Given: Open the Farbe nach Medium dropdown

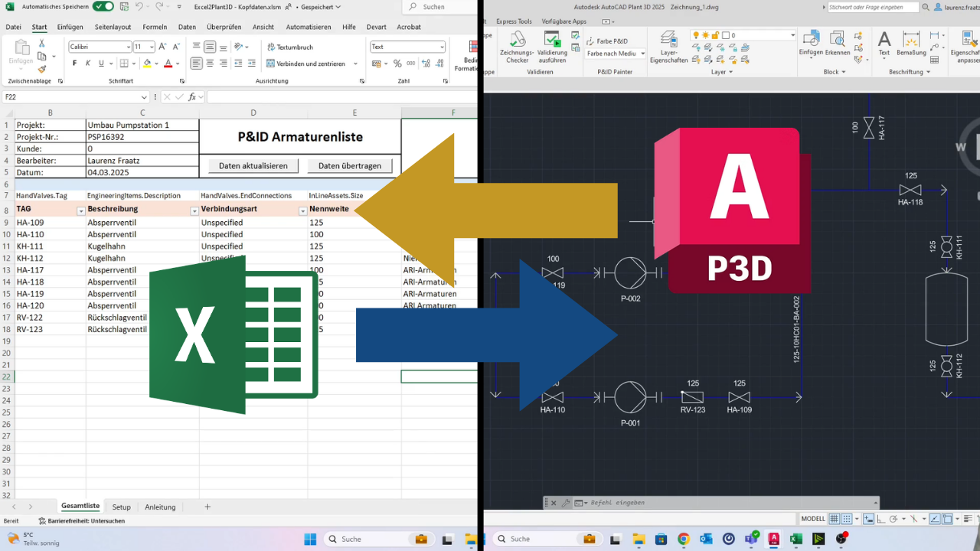Looking at the screenshot, I should click(642, 54).
